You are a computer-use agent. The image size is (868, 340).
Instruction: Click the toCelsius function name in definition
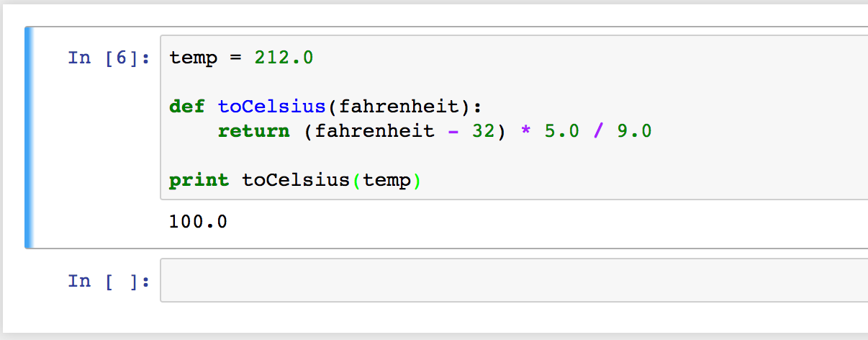pos(271,107)
